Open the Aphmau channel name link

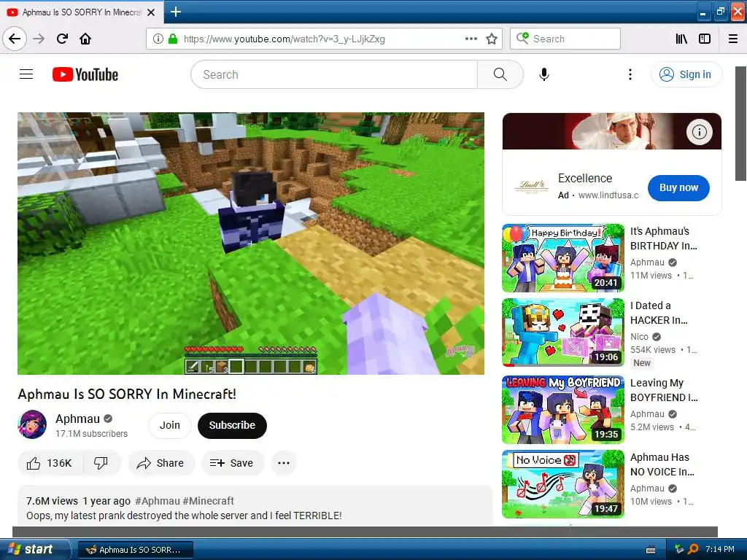[x=77, y=419]
